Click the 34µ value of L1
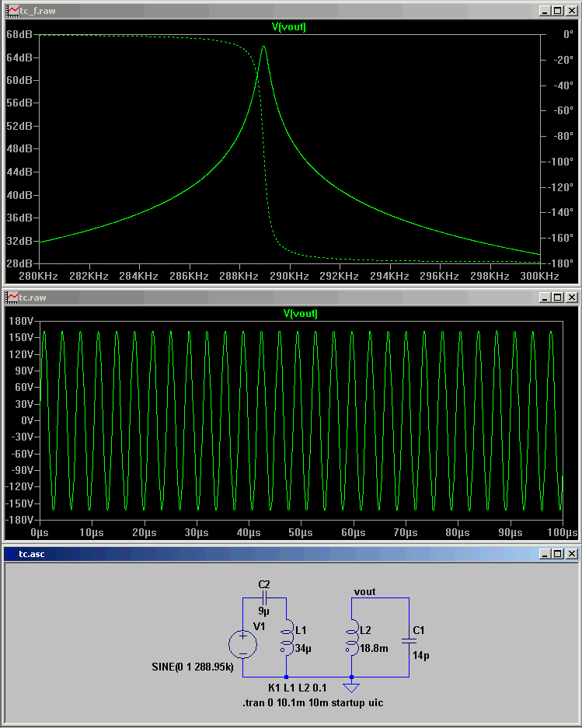 coord(303,649)
